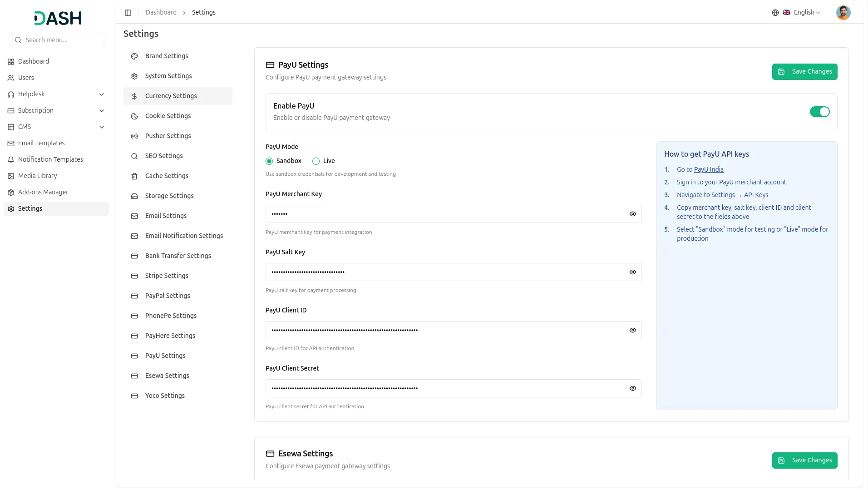Select the Sandbox radio button
Viewport: 868px width, 490px height.
point(269,161)
